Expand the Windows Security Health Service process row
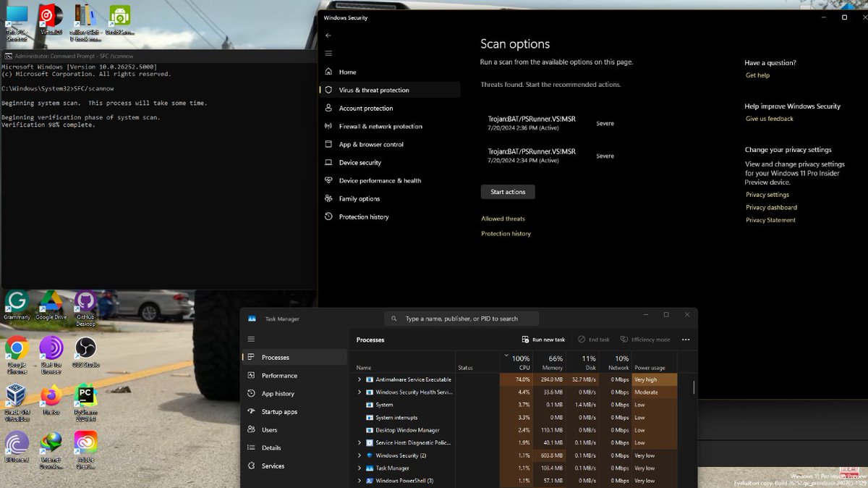Image resolution: width=868 pixels, height=488 pixels. (x=359, y=392)
